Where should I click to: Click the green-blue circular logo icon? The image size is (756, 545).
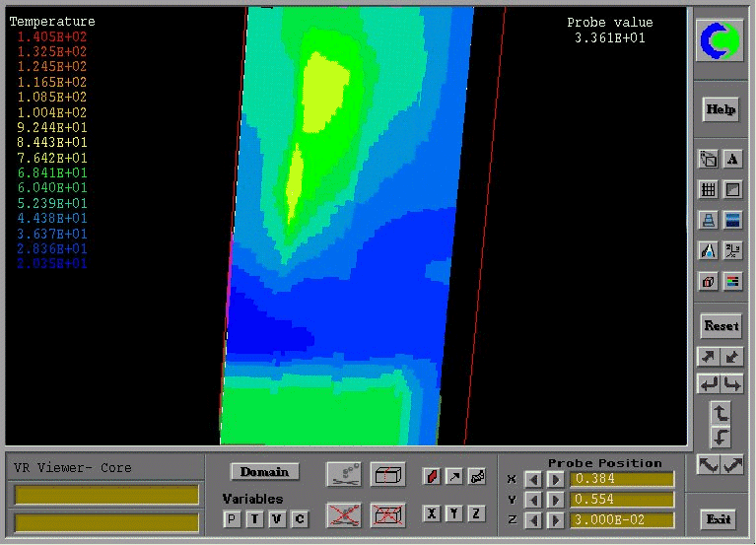(x=721, y=40)
